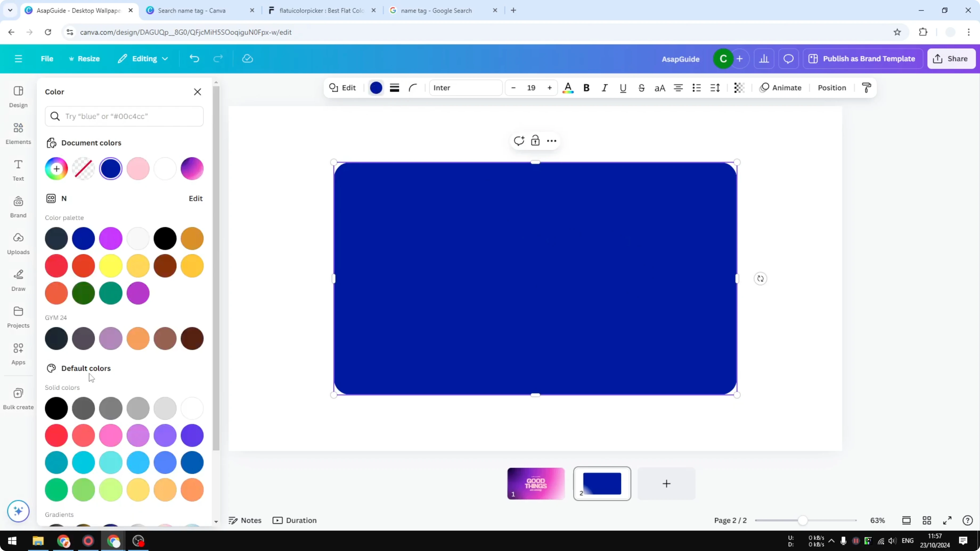The height and width of the screenshot is (551, 980).
Task: Click the rotate handle beside shape
Action: click(x=761, y=279)
